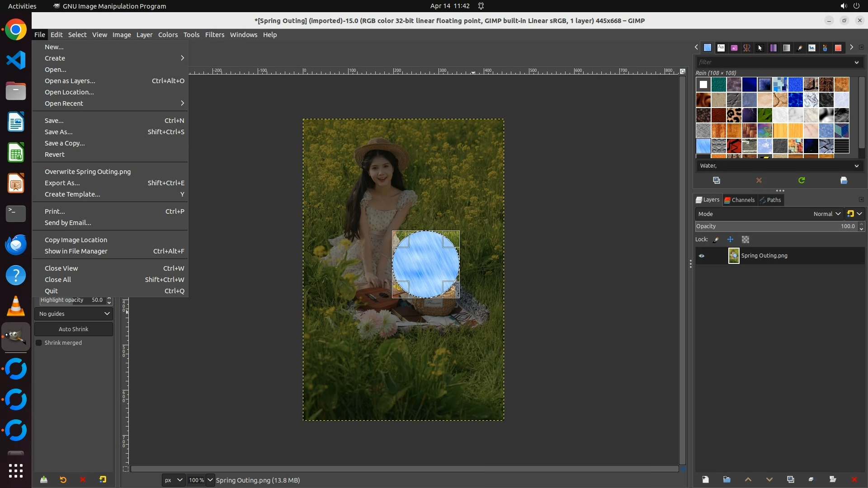Open Visual Studio Code from the dock
Viewport: 868px width, 488px height.
pyautogui.click(x=16, y=60)
